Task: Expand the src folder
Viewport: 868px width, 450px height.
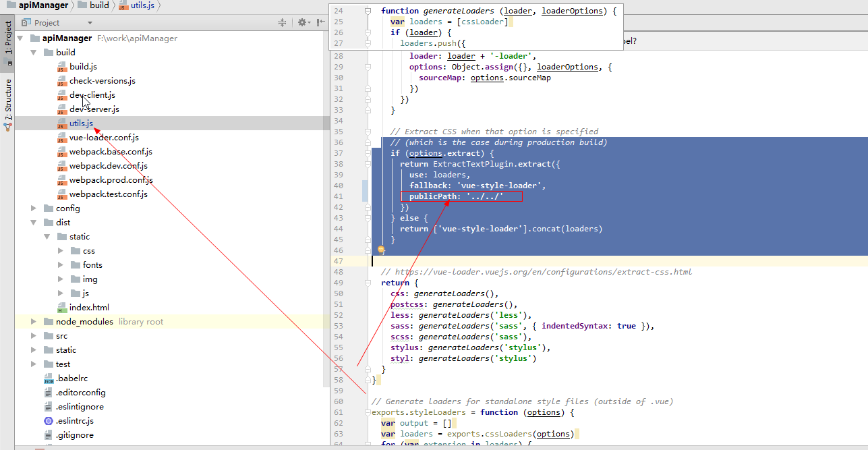Action: pyautogui.click(x=32, y=335)
